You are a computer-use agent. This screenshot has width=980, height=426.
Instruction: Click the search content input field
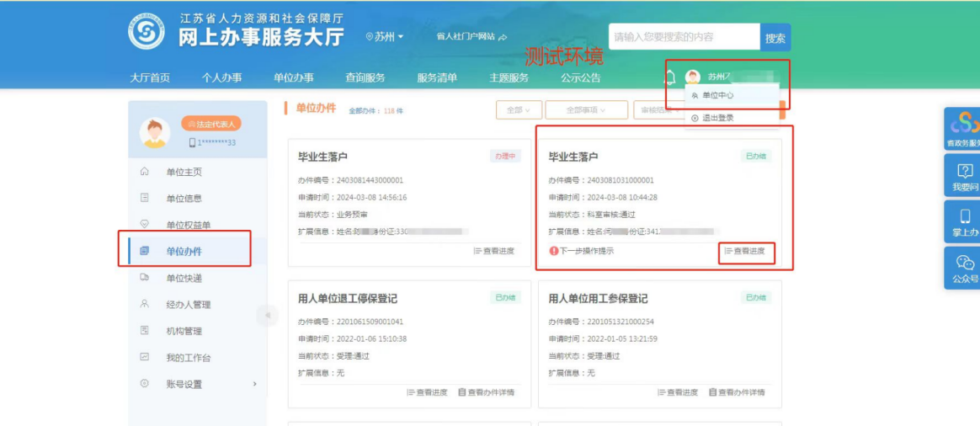(684, 37)
